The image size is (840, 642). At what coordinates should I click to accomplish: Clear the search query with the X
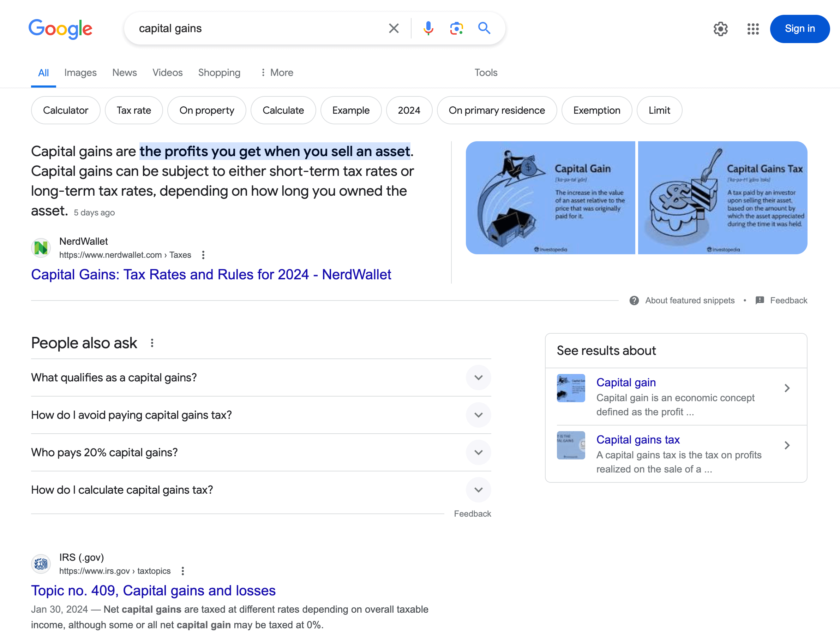point(394,28)
